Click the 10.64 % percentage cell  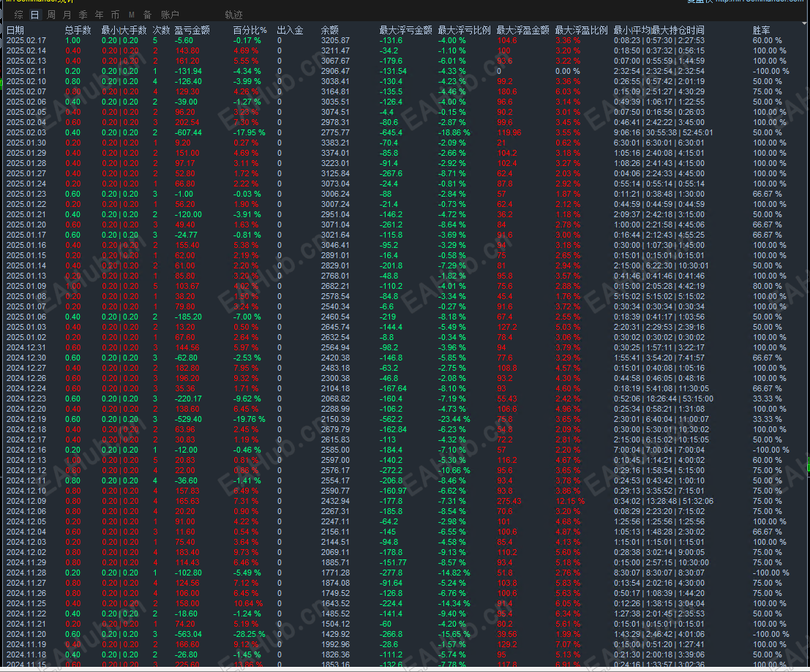(248, 603)
